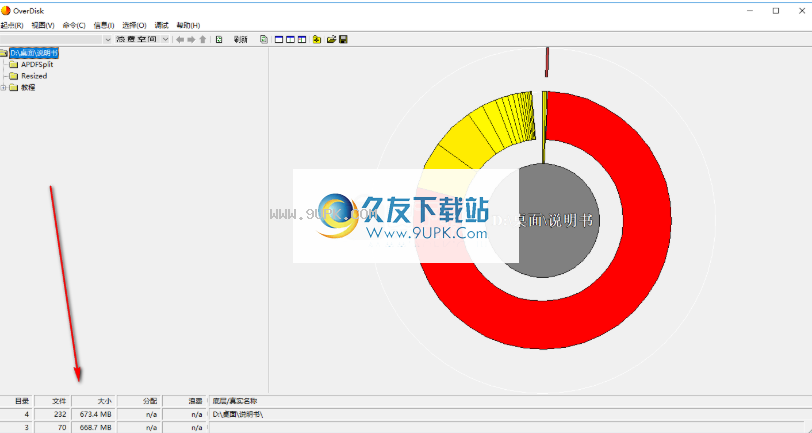Open the 选择(O) menu

(134, 25)
